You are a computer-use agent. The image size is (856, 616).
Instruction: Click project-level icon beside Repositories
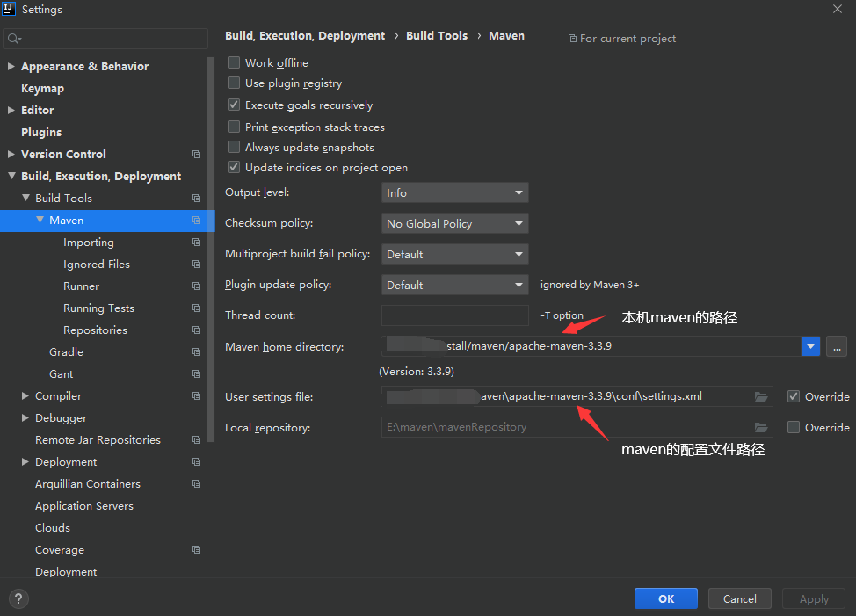pyautogui.click(x=197, y=330)
